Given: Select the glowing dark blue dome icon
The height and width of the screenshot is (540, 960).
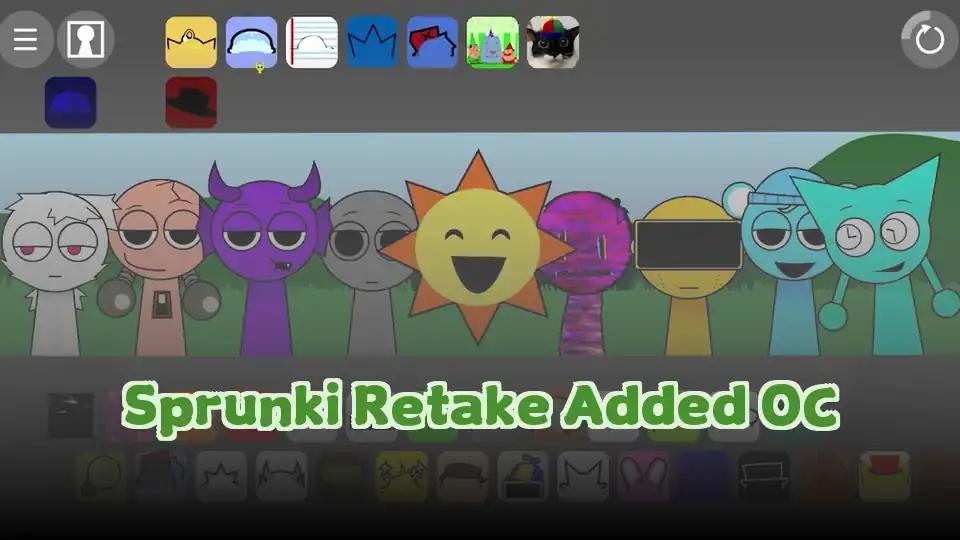Looking at the screenshot, I should pyautogui.click(x=70, y=102).
